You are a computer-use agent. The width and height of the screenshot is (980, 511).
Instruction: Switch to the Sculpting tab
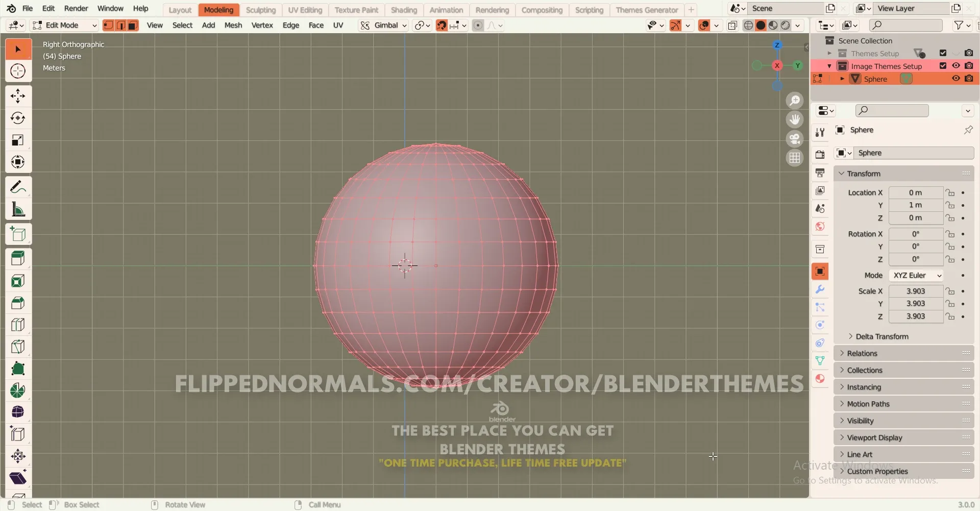pos(261,10)
